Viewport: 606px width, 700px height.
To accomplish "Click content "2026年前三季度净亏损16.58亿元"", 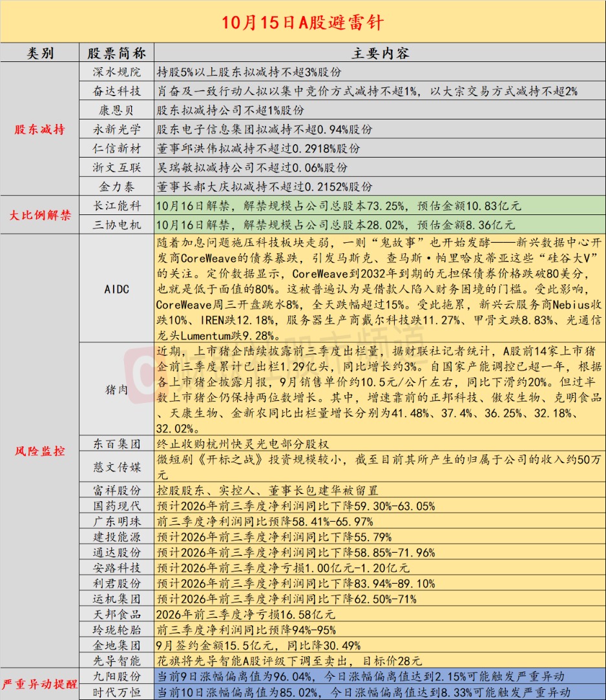I will click(x=246, y=614).
